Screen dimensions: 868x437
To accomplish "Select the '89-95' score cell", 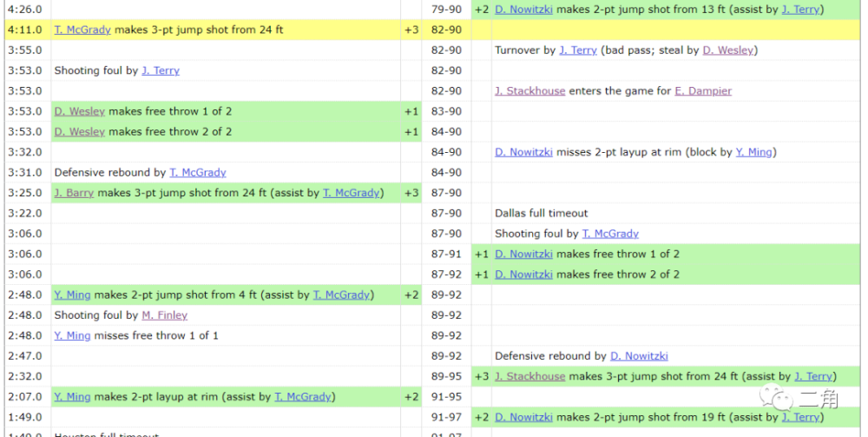I will click(x=446, y=377).
